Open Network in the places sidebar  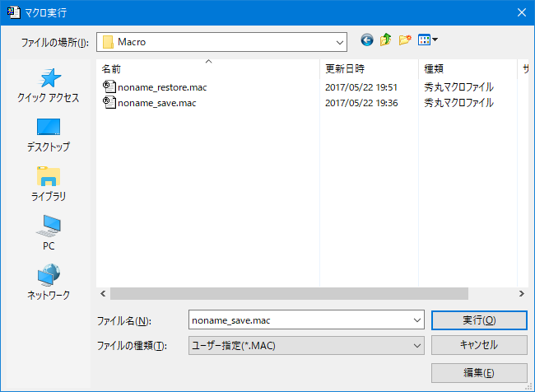tap(49, 283)
